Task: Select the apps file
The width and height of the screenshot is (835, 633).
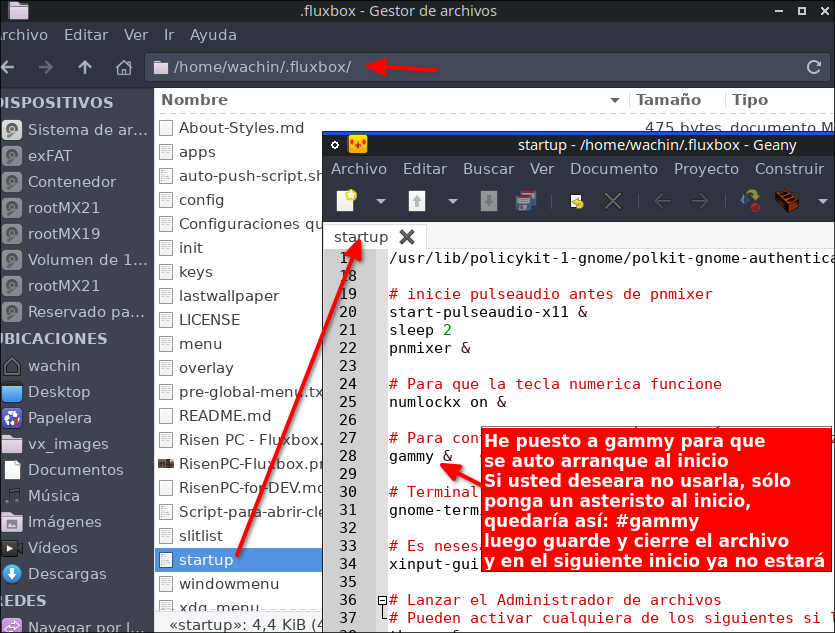Action: tap(197, 152)
